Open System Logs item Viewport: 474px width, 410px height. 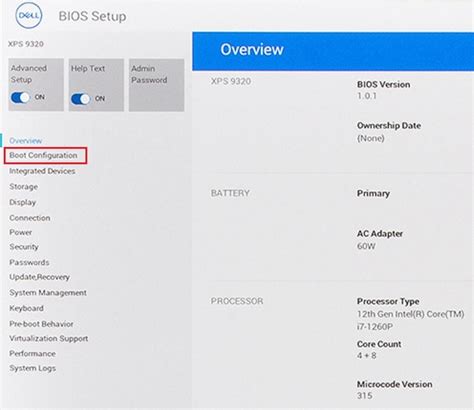(x=32, y=368)
